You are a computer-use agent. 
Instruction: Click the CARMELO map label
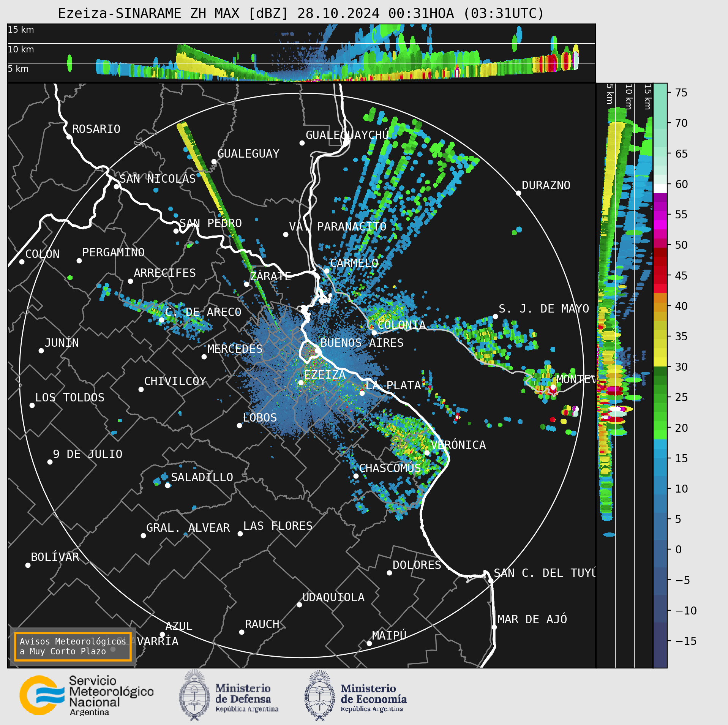tap(354, 263)
